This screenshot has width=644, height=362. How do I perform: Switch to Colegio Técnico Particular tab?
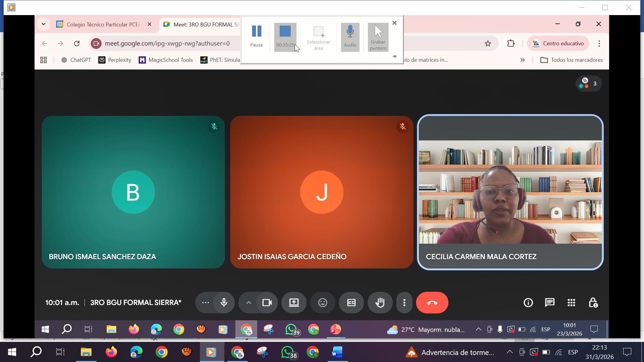[101, 24]
